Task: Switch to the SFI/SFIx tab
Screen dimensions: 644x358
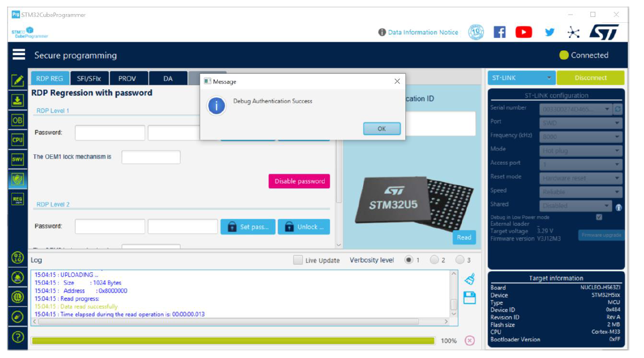Action: pos(89,78)
